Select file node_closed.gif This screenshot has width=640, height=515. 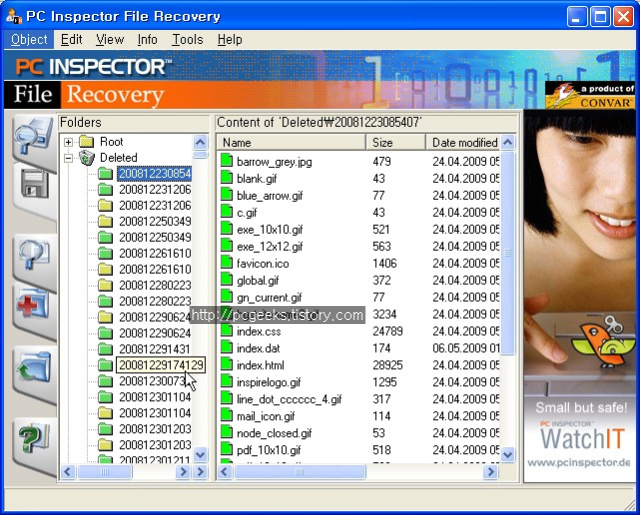(x=274, y=433)
